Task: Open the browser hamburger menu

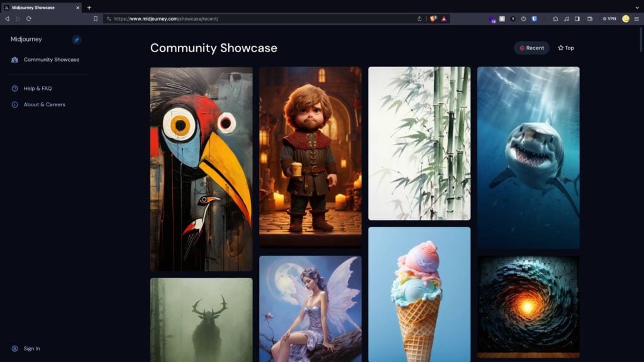Action: (x=636, y=19)
